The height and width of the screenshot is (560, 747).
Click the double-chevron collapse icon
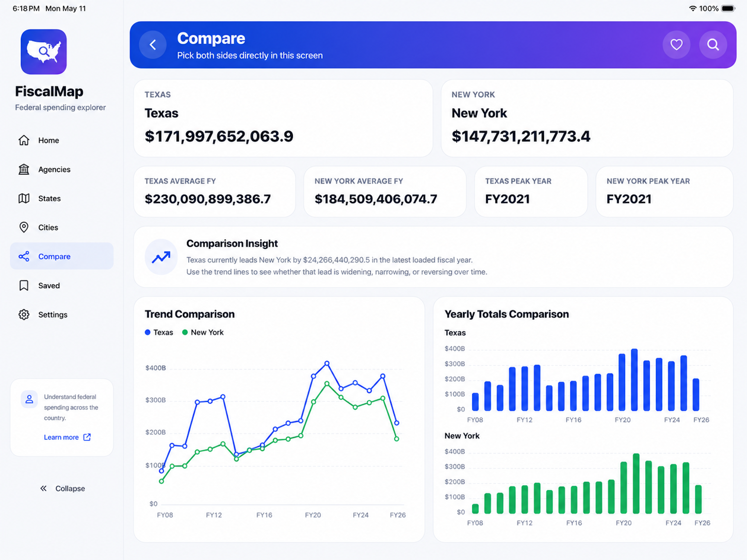point(43,488)
